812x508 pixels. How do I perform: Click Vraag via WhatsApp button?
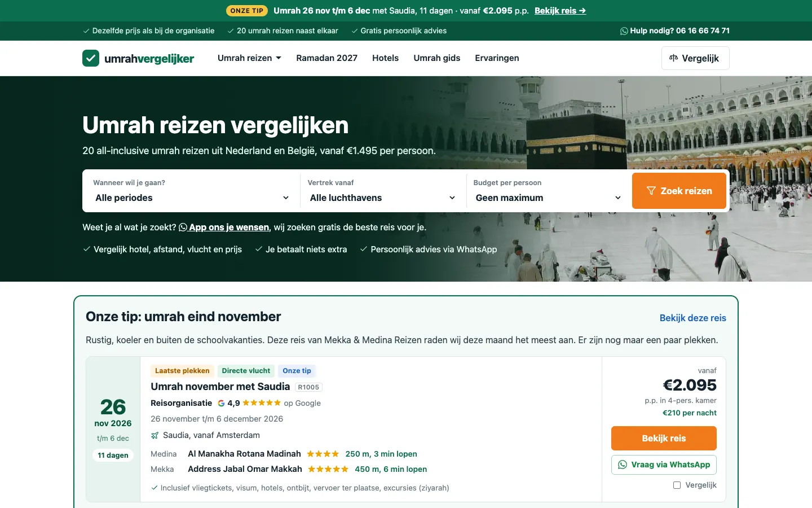664,465
